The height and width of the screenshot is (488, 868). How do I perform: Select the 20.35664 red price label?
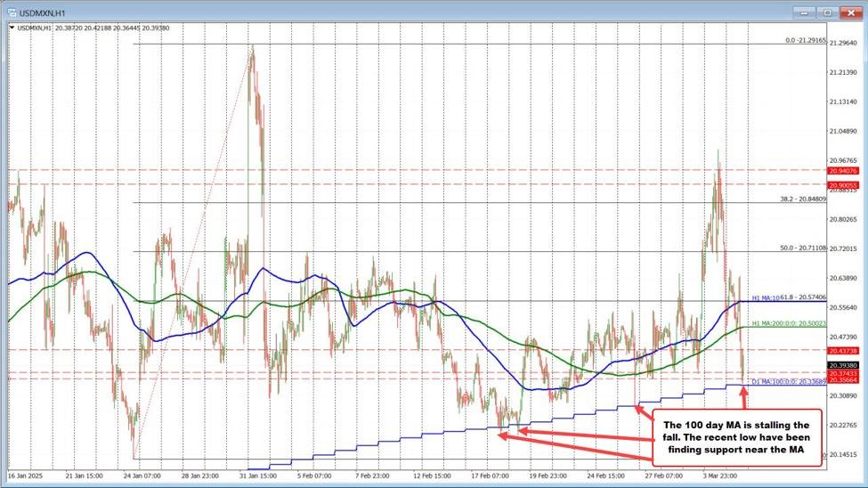pos(841,379)
